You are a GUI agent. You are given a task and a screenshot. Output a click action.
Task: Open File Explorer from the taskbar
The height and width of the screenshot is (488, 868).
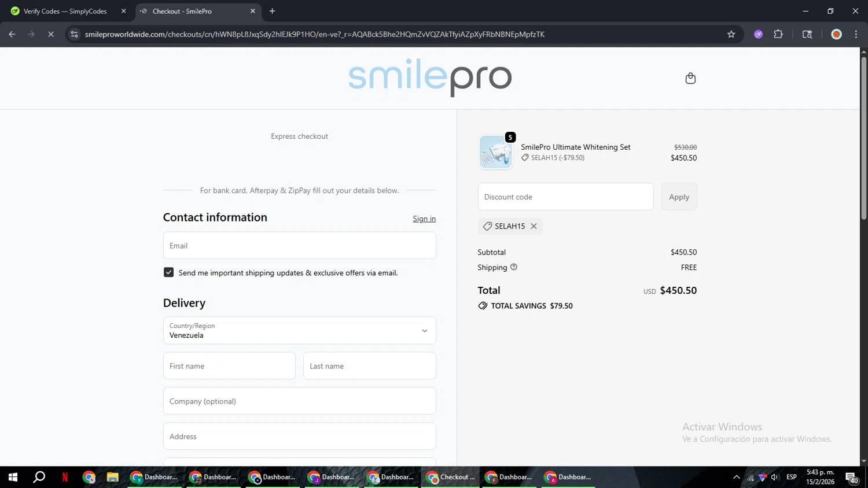[x=112, y=477]
